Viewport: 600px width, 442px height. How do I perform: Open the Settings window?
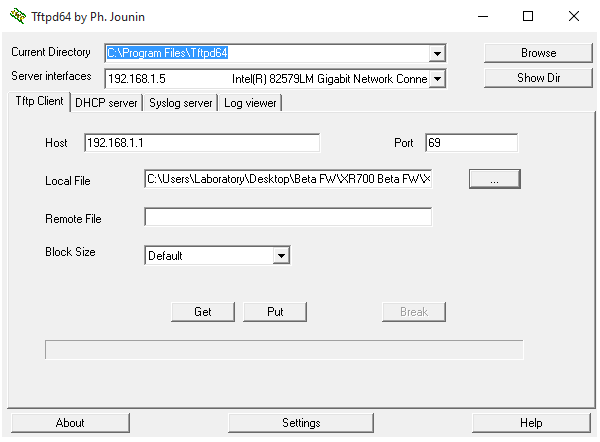coord(301,423)
